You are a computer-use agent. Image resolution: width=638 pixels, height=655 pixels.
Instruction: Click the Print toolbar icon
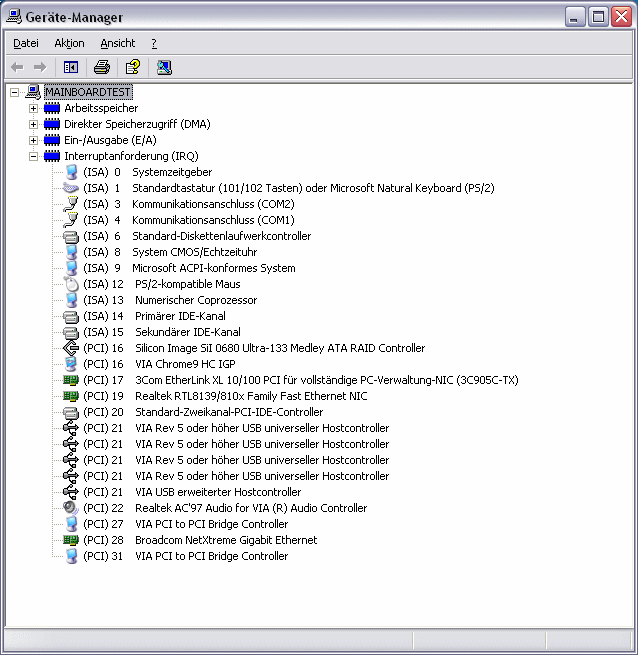pos(102,67)
